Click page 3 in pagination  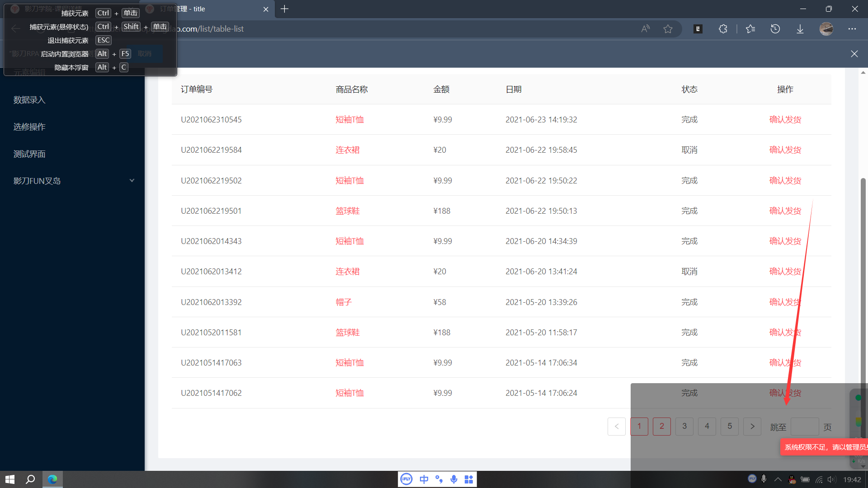point(684,426)
